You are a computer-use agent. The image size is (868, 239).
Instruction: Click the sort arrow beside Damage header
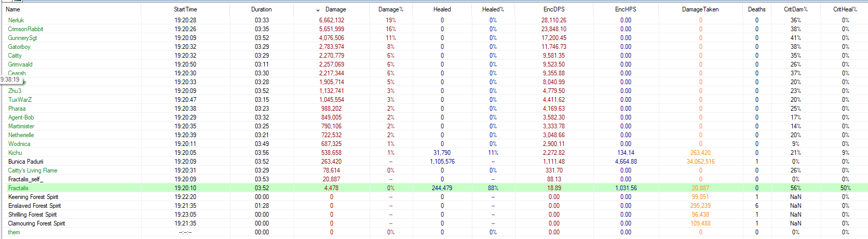(318, 10)
